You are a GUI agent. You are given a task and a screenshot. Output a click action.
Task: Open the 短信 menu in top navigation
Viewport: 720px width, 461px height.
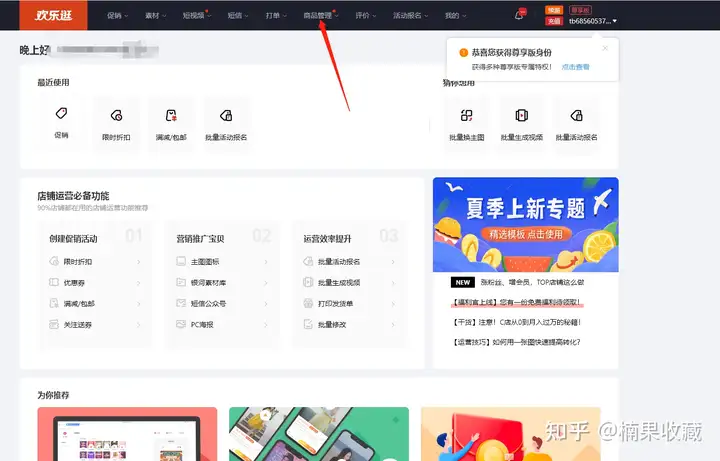pyautogui.click(x=238, y=15)
